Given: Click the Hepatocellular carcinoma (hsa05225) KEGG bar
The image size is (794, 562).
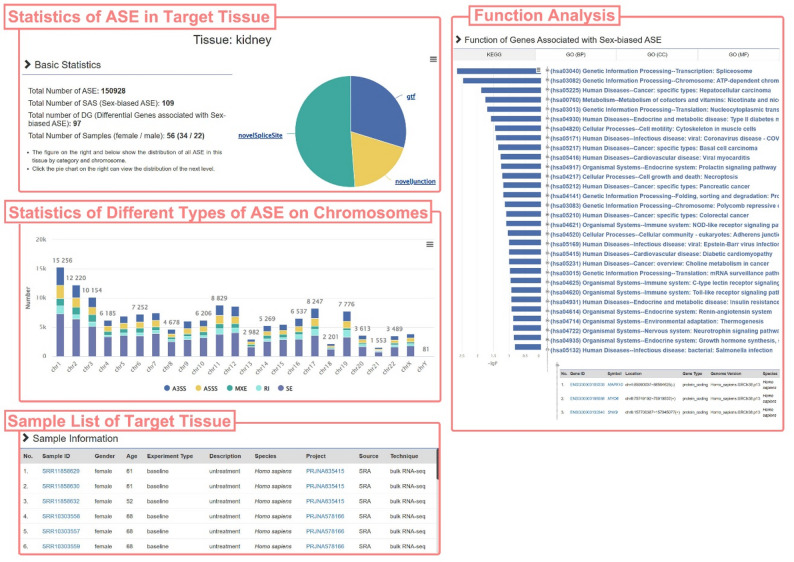Looking at the screenshot, I should pos(511,90).
